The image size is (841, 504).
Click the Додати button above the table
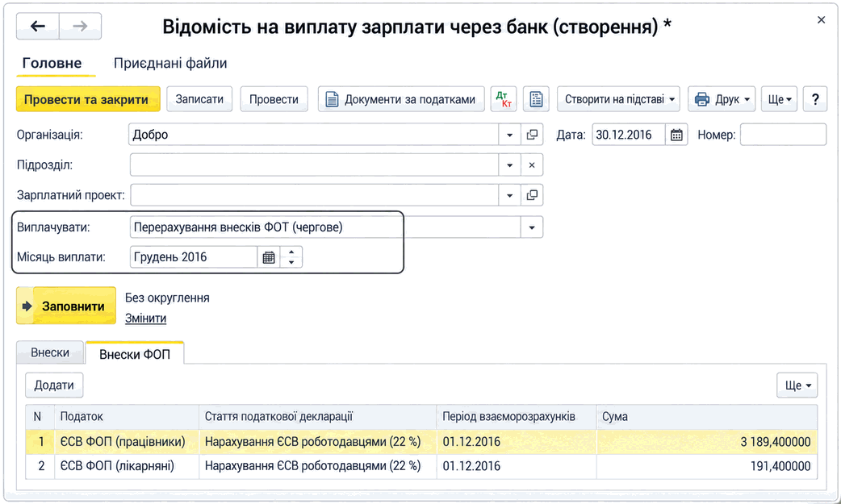click(54, 385)
